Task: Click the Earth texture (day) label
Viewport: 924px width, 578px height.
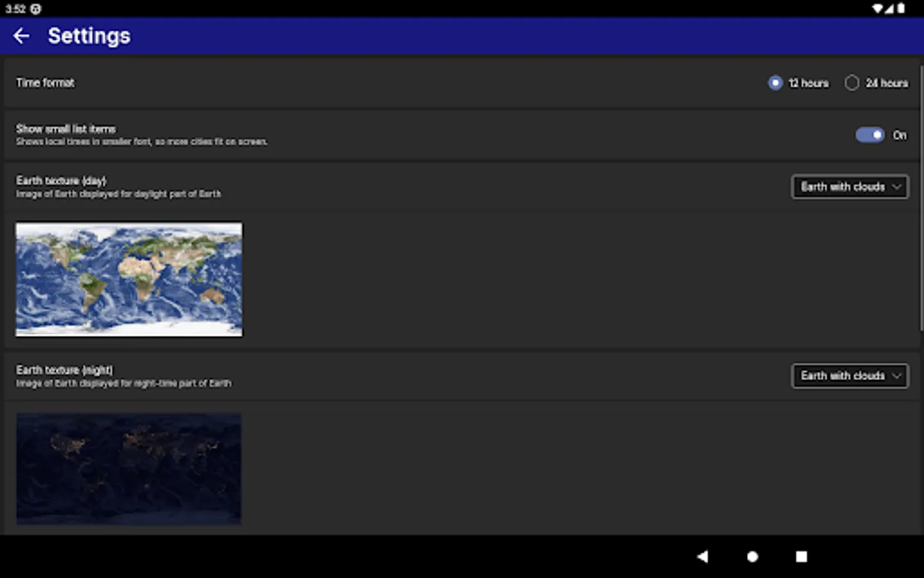Action: [x=62, y=180]
